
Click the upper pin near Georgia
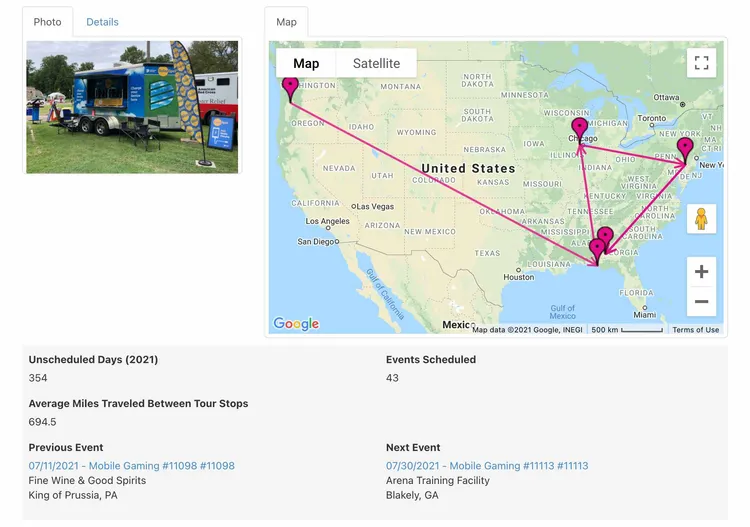coord(607,236)
